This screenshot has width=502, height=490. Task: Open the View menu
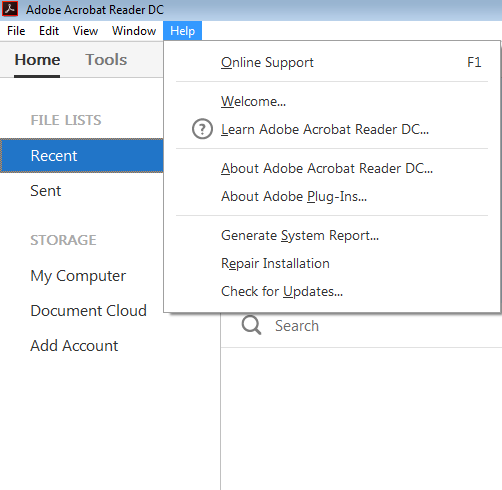pos(85,31)
